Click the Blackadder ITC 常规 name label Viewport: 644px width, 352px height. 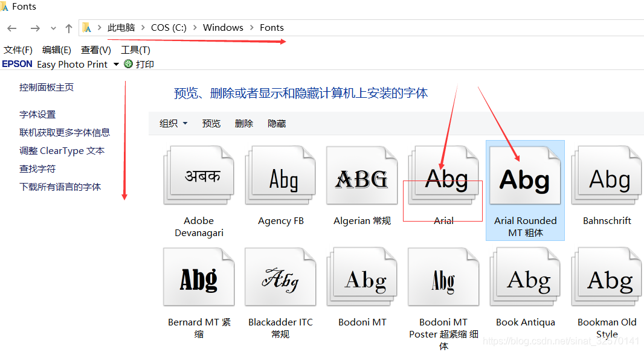280,328
